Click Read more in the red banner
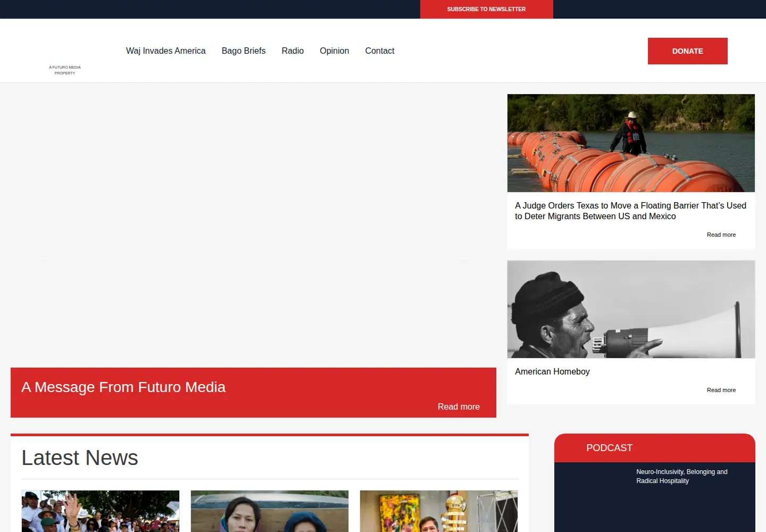The height and width of the screenshot is (532, 766). [459, 406]
